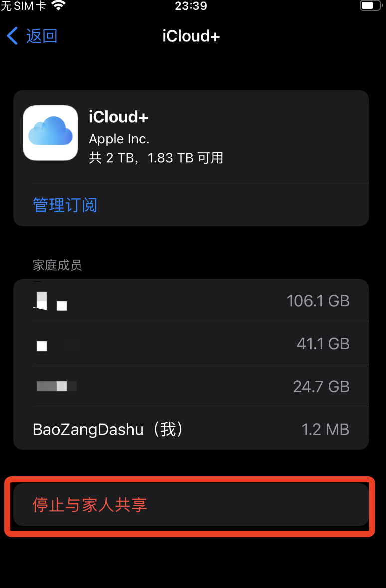The width and height of the screenshot is (386, 588).
Task: Tap the 无SIM卡 carrier status
Action: (x=23, y=6)
